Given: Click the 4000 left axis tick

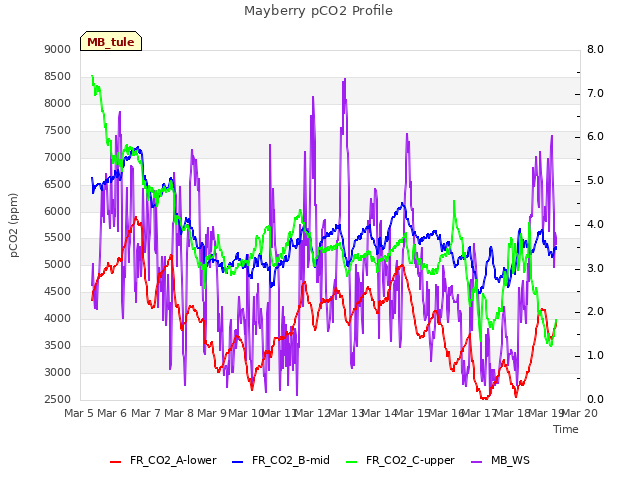Looking at the screenshot, I should 58,318.
